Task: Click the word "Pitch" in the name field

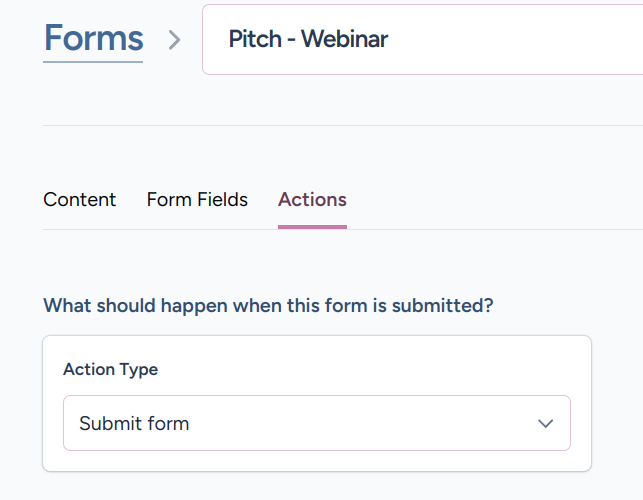Action: (x=254, y=40)
